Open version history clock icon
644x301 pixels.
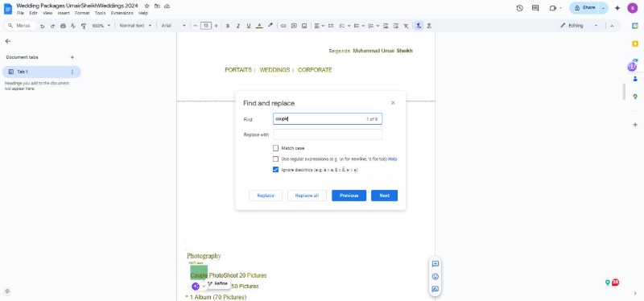point(519,8)
